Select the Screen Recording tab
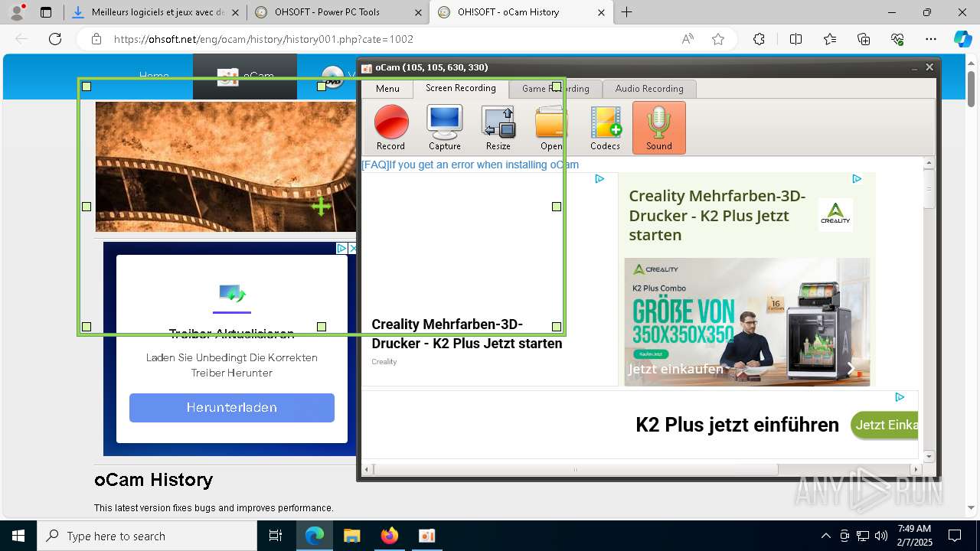 (x=461, y=88)
